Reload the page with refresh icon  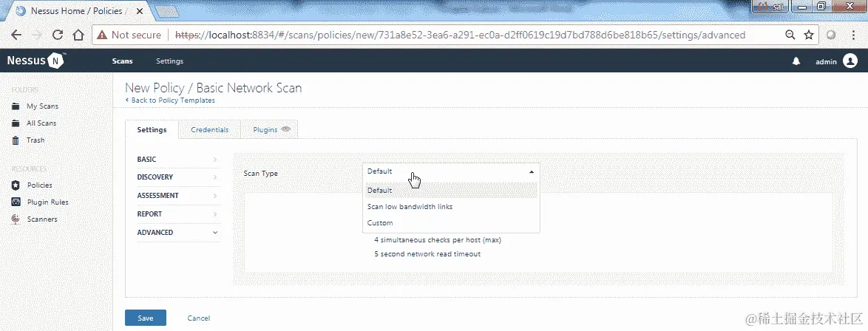click(x=58, y=35)
